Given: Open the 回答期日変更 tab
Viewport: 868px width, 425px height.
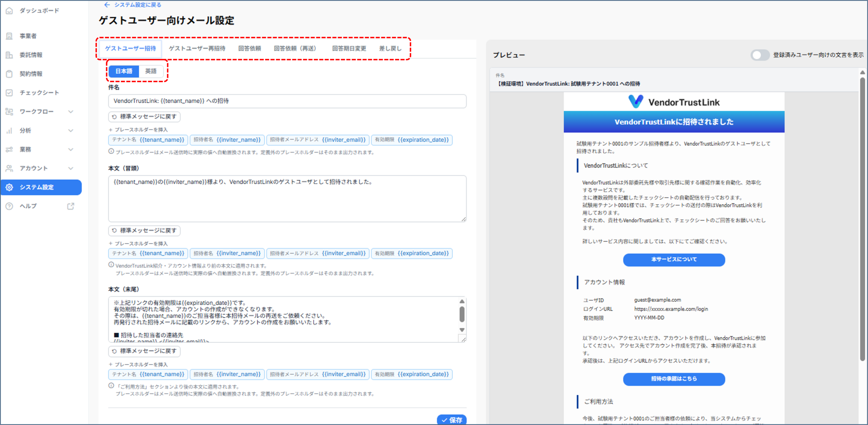Looking at the screenshot, I should click(x=349, y=49).
